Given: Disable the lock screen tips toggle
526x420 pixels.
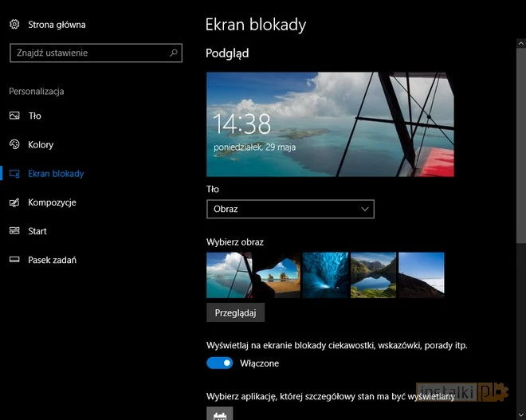Looking at the screenshot, I should [219, 363].
